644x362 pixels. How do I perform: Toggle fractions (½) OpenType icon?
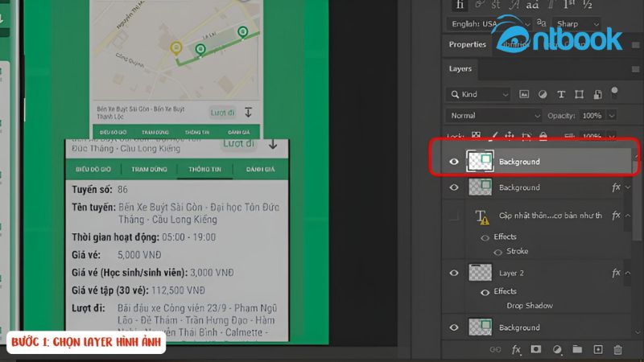(x=588, y=4)
